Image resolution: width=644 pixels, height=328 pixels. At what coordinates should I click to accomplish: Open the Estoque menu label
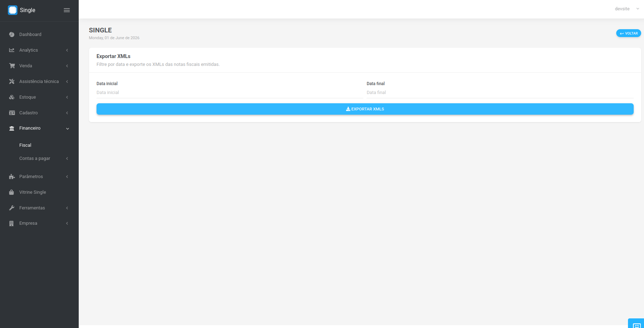tap(27, 97)
